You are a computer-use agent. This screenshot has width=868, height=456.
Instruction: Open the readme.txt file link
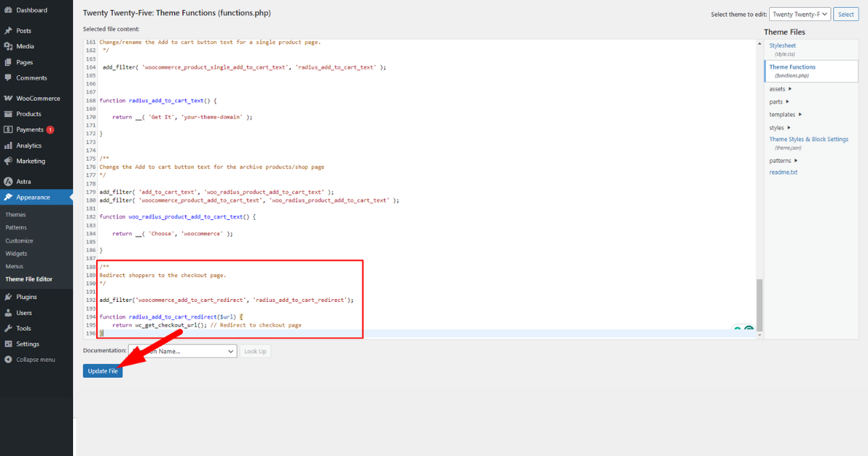[x=783, y=172]
